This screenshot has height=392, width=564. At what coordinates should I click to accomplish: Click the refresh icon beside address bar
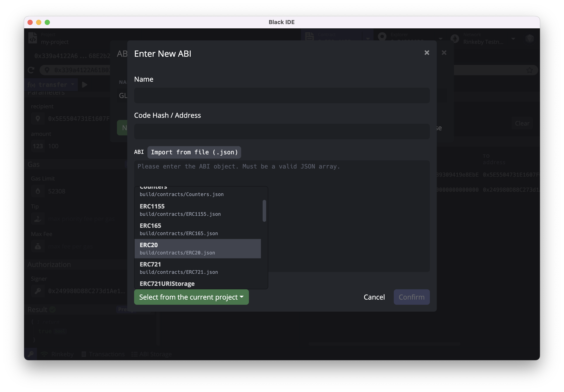pos(31,70)
